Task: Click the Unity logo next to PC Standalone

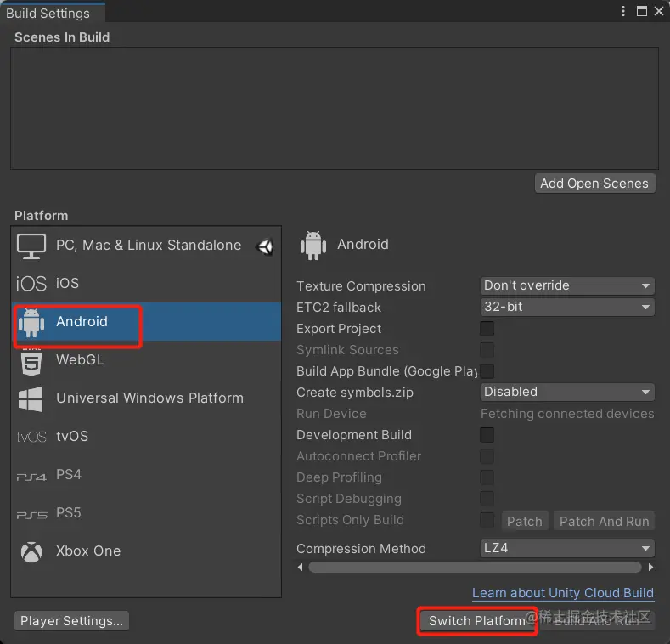Action: pos(265,246)
